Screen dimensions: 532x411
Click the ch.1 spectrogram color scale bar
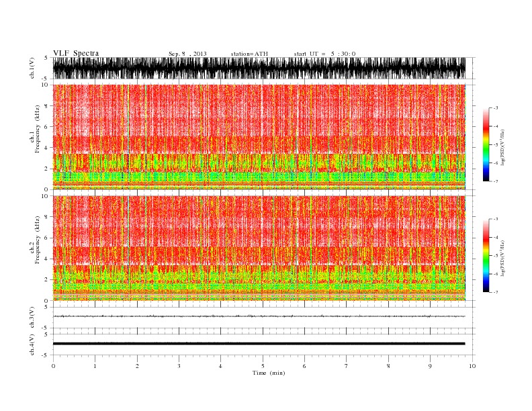click(486, 145)
